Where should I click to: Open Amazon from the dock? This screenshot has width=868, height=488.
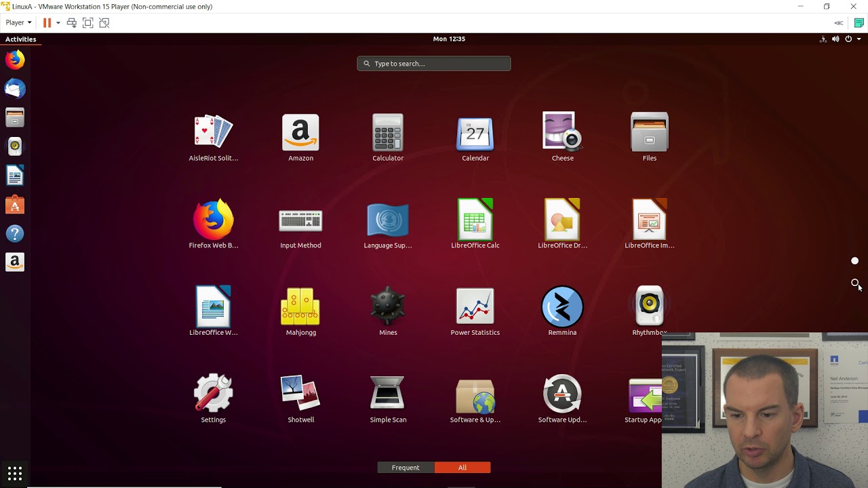[x=15, y=262]
